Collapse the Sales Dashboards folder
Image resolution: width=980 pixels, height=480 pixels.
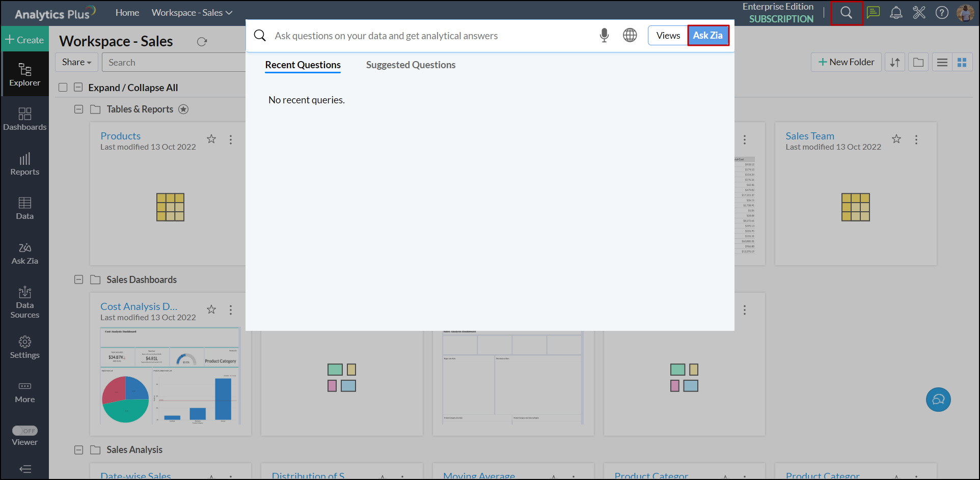78,279
